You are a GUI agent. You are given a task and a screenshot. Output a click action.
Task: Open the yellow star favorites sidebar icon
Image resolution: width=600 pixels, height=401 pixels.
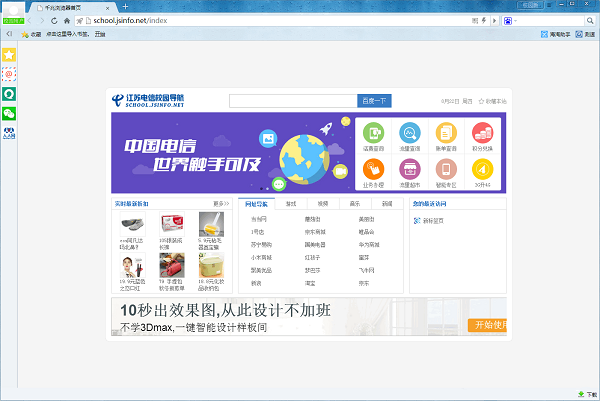9,55
